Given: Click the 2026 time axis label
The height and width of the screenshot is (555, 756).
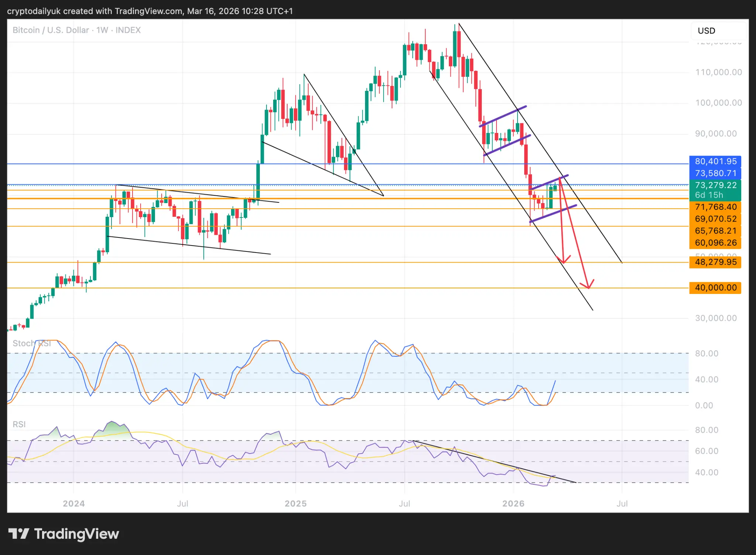Looking at the screenshot, I should click(513, 504).
